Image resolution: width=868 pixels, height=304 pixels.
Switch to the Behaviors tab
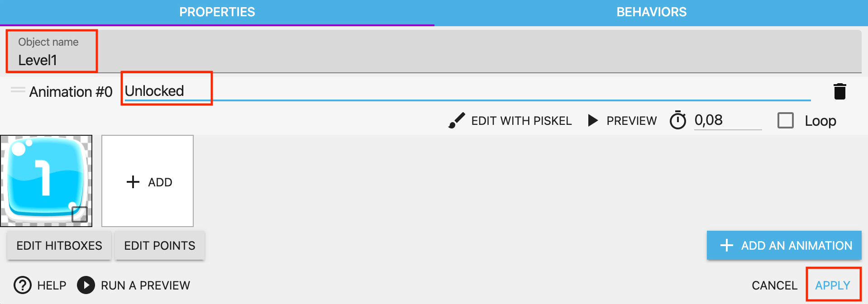(651, 12)
